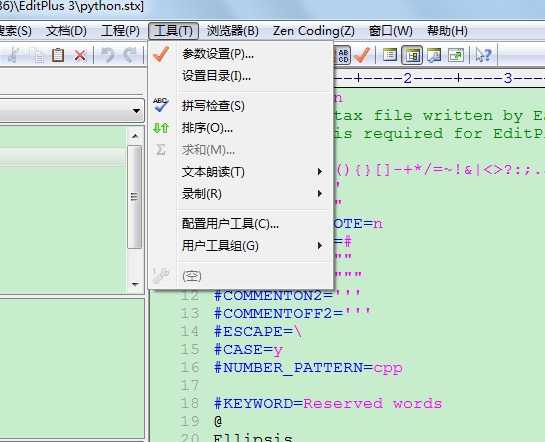The height and width of the screenshot is (442, 545).
Task: Click the left panel scrollbar thumb
Action: 135,197
